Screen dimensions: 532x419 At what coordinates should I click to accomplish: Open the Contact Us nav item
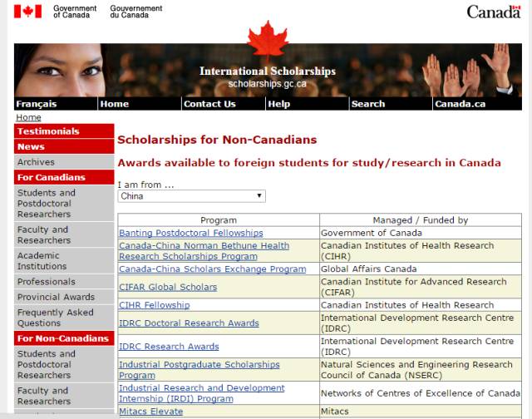pyautogui.click(x=224, y=104)
